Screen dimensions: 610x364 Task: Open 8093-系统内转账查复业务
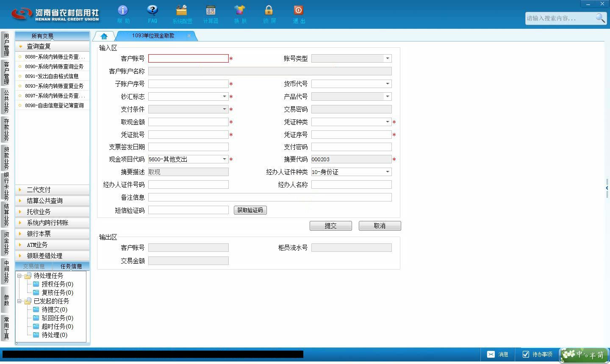coord(53,86)
